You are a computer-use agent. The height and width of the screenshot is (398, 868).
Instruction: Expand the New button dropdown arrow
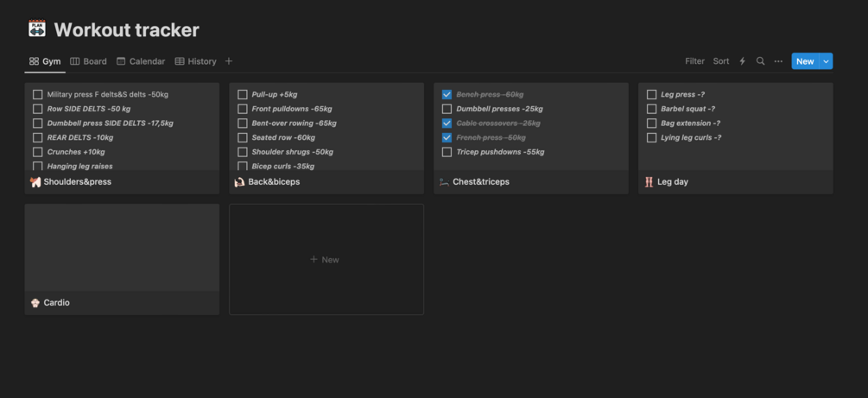[826, 61]
